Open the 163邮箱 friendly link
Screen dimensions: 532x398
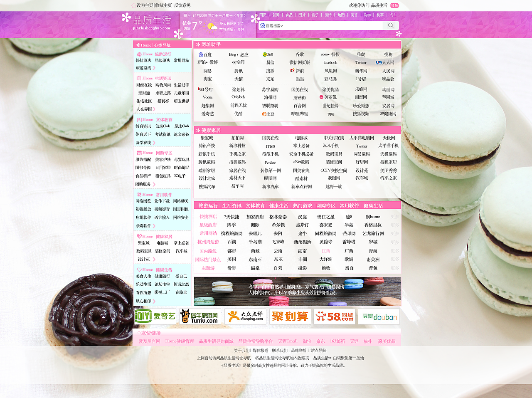click(337, 341)
